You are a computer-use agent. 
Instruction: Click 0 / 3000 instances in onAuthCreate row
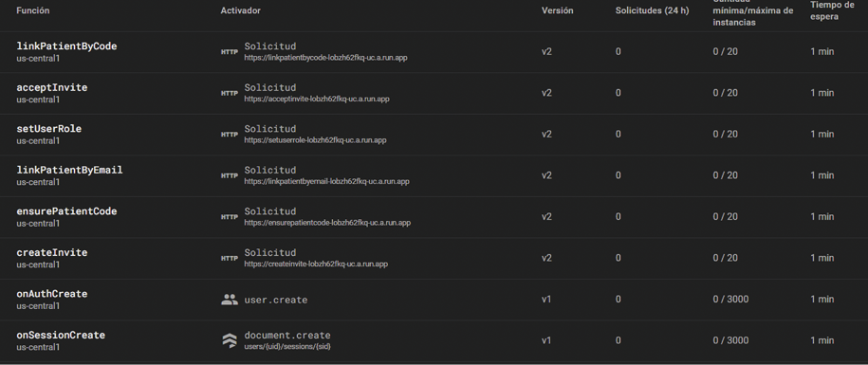tap(730, 300)
